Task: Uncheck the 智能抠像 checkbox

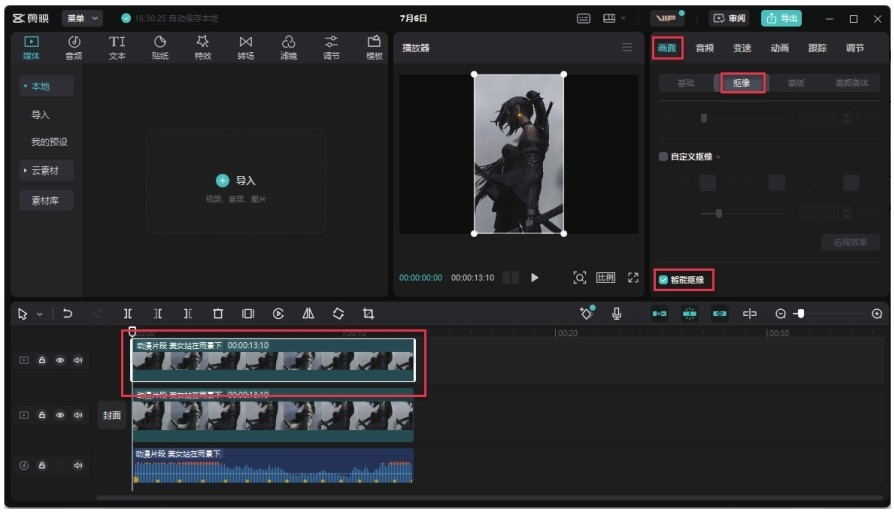Action: [x=663, y=280]
